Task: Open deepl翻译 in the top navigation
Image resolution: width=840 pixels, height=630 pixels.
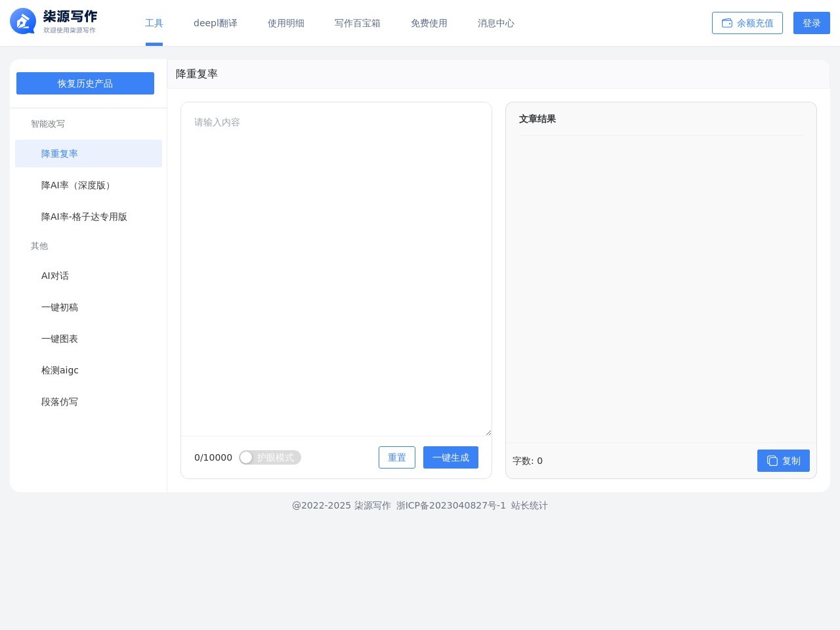Action: [215, 23]
